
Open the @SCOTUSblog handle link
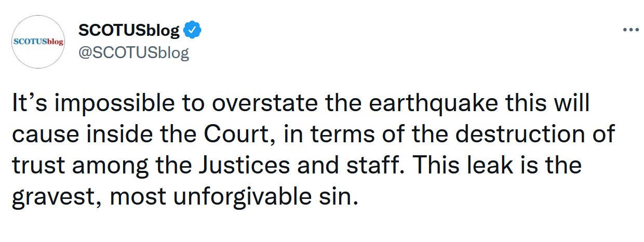point(133,52)
